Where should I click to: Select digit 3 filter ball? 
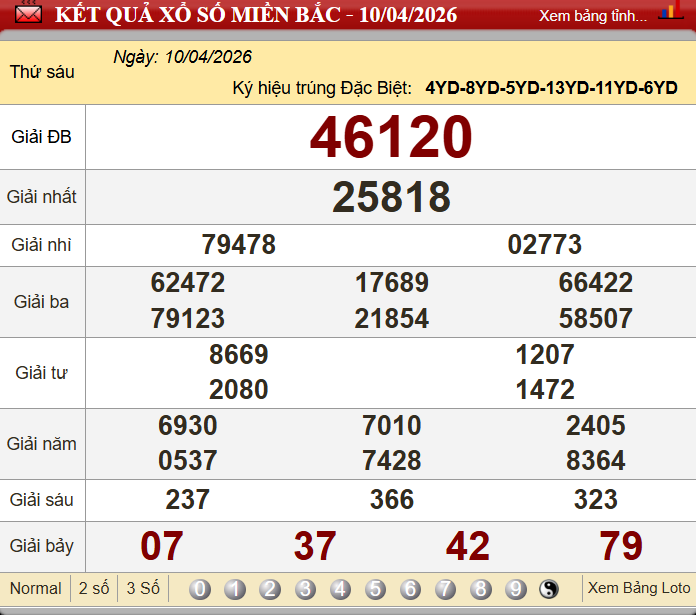(x=305, y=589)
